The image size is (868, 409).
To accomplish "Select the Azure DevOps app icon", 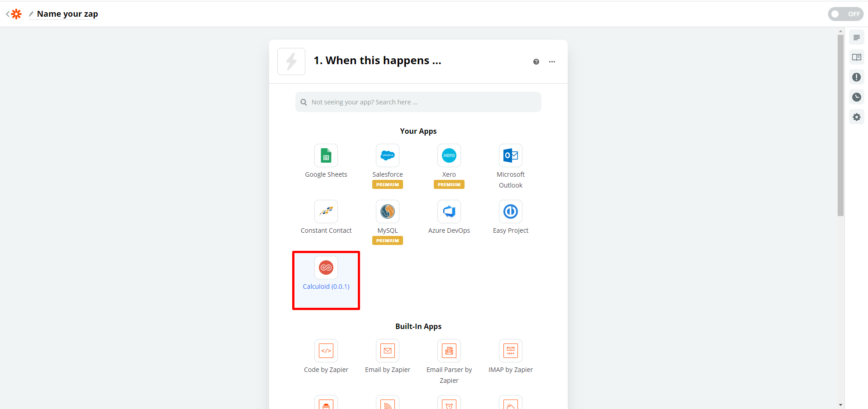I will tap(449, 212).
